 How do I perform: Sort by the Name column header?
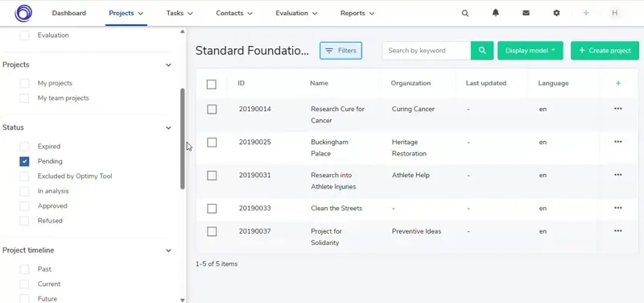(319, 83)
